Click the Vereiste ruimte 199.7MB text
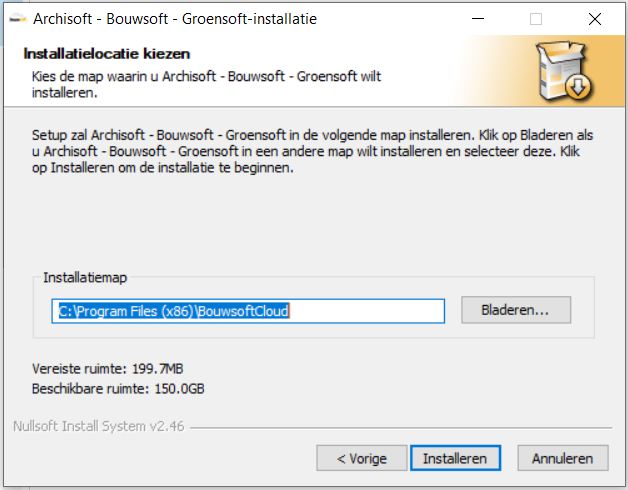The height and width of the screenshot is (490, 628). (x=108, y=369)
